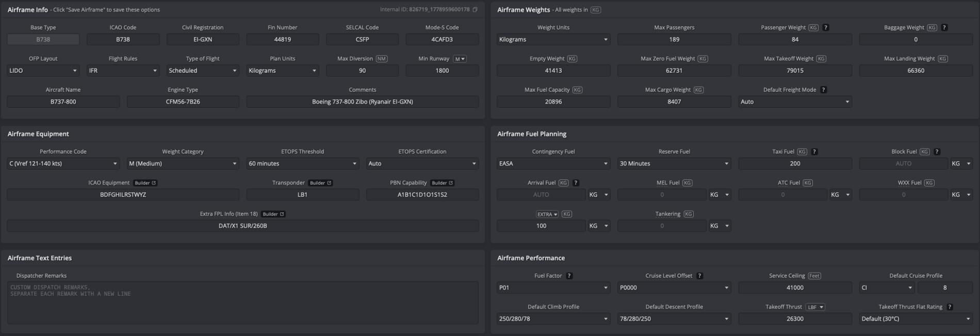Click the Mode-S Code field
The image size is (980, 336).
click(x=442, y=39)
